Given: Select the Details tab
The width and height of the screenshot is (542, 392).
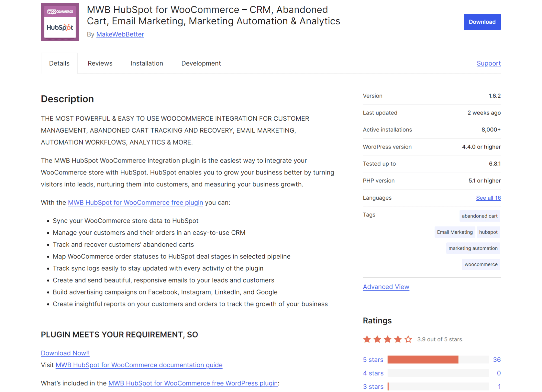Looking at the screenshot, I should (x=59, y=63).
